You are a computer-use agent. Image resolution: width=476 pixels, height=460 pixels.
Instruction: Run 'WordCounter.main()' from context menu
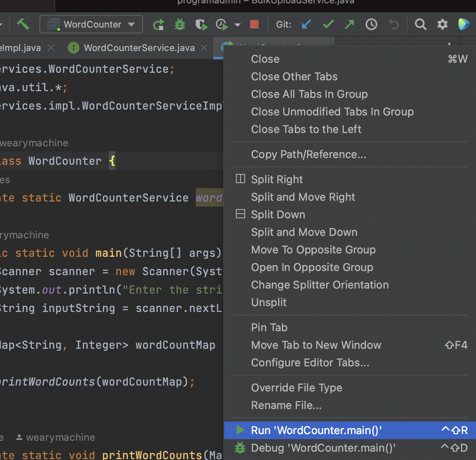pyautogui.click(x=350, y=430)
